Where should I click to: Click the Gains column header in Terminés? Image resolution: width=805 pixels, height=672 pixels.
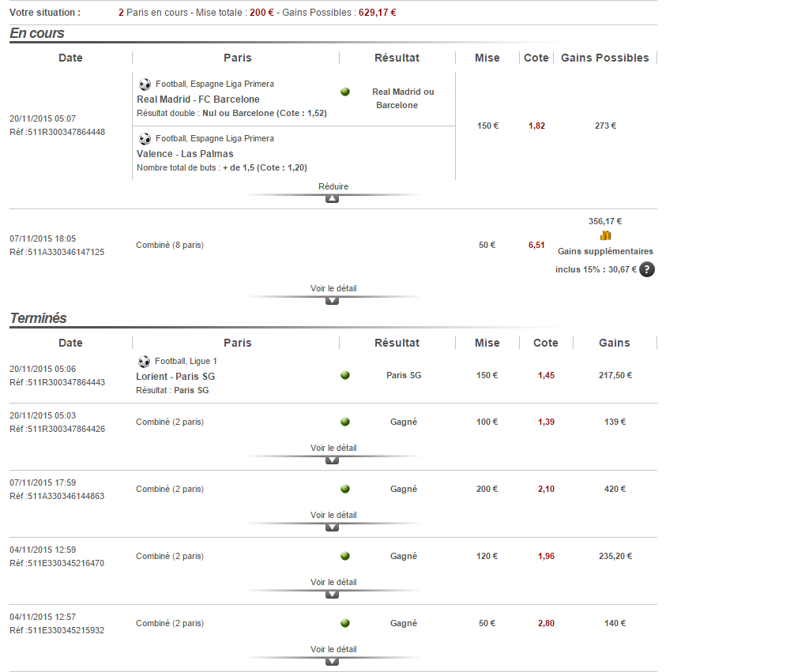[x=615, y=343]
